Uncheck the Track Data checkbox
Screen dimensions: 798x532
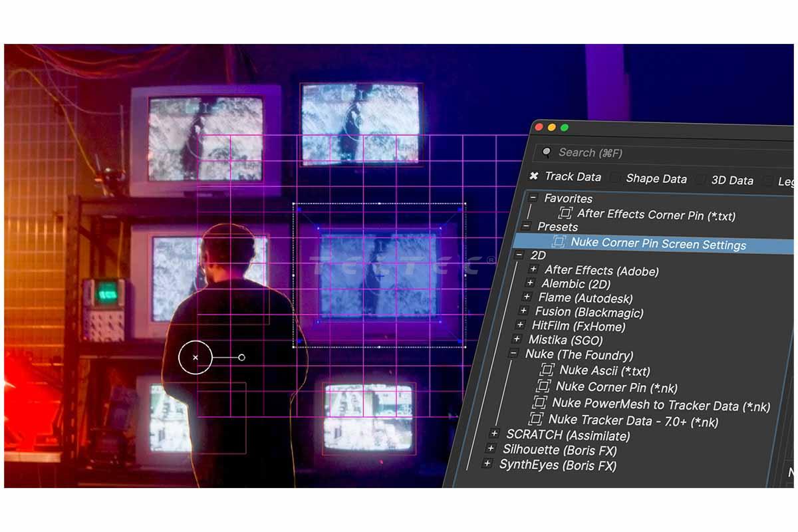(533, 176)
